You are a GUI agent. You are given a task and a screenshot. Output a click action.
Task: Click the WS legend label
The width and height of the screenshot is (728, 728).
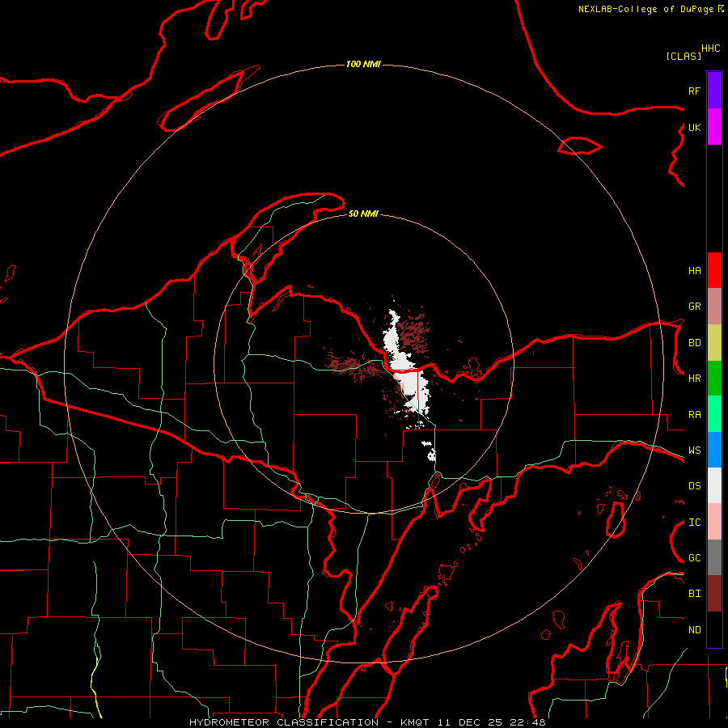tap(694, 451)
